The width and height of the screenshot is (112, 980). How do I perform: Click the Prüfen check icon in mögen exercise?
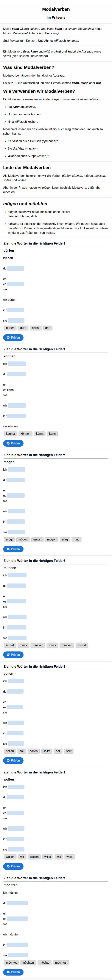[x=8, y=549]
